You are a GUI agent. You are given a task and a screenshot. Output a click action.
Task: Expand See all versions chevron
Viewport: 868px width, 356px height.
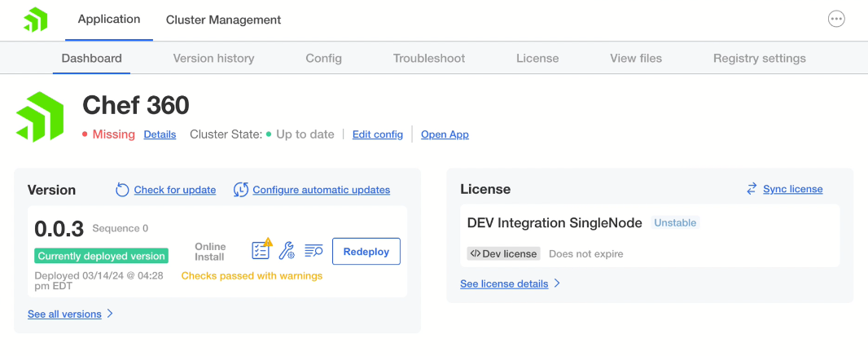(x=110, y=314)
